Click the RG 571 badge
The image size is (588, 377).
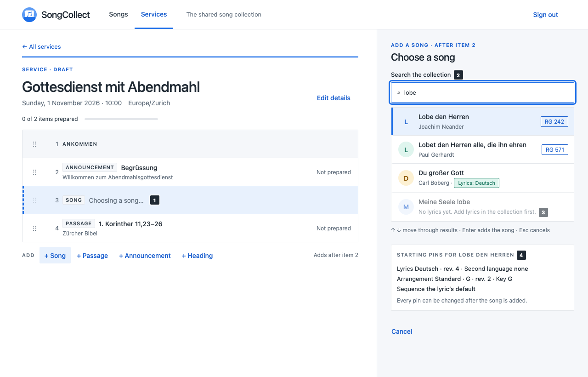(554, 149)
